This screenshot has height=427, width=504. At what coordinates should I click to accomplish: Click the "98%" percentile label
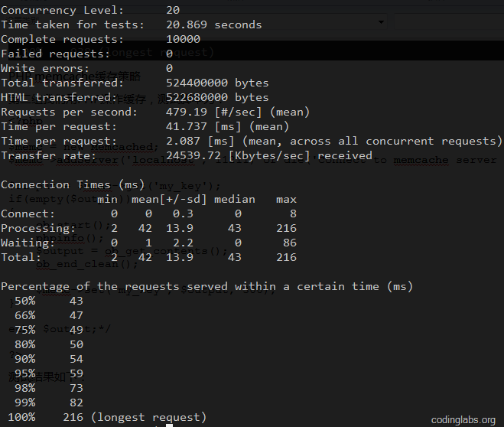click(x=24, y=388)
